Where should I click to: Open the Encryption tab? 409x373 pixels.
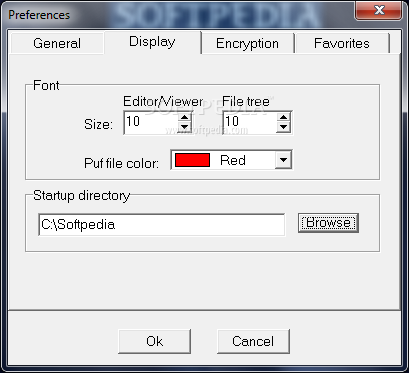[247, 43]
